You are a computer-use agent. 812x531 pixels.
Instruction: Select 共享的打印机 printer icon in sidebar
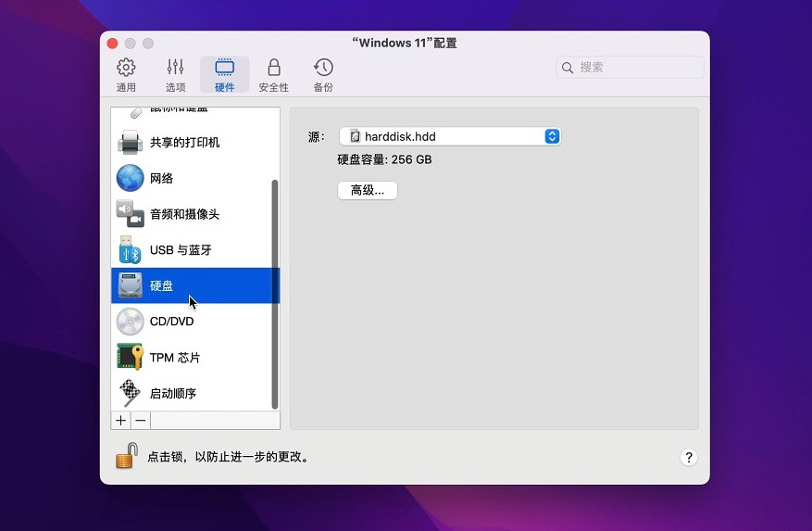[131, 143]
